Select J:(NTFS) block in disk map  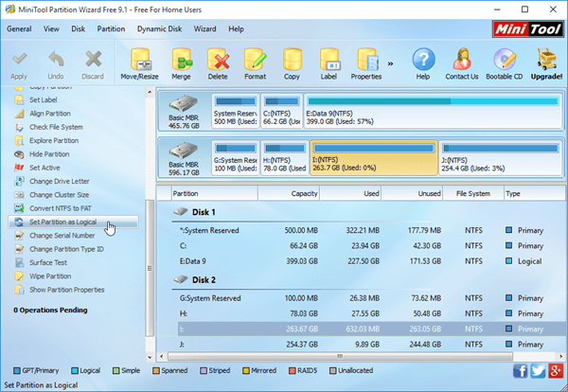coord(500,158)
